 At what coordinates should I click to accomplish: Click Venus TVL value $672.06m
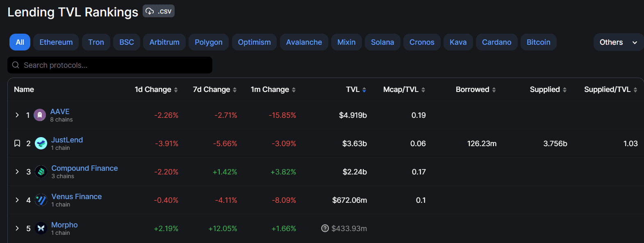[350, 200]
